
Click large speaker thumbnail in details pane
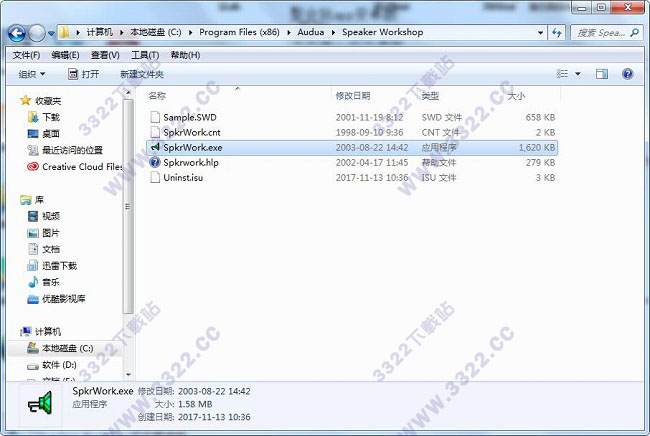coord(40,404)
